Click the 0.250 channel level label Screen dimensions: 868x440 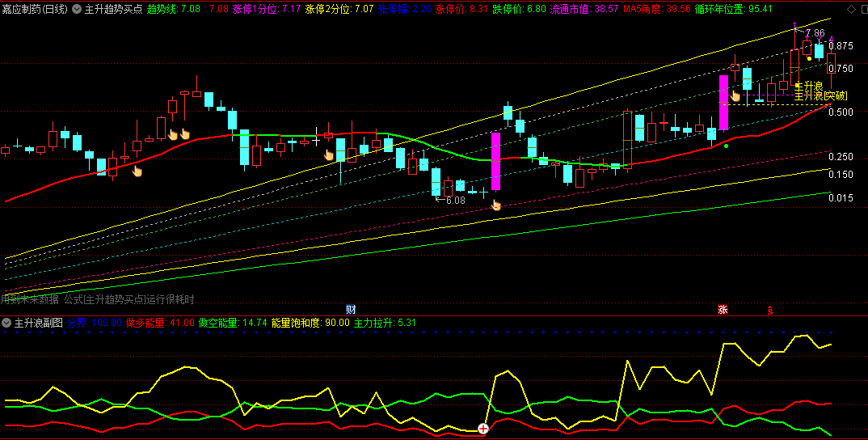(x=841, y=157)
